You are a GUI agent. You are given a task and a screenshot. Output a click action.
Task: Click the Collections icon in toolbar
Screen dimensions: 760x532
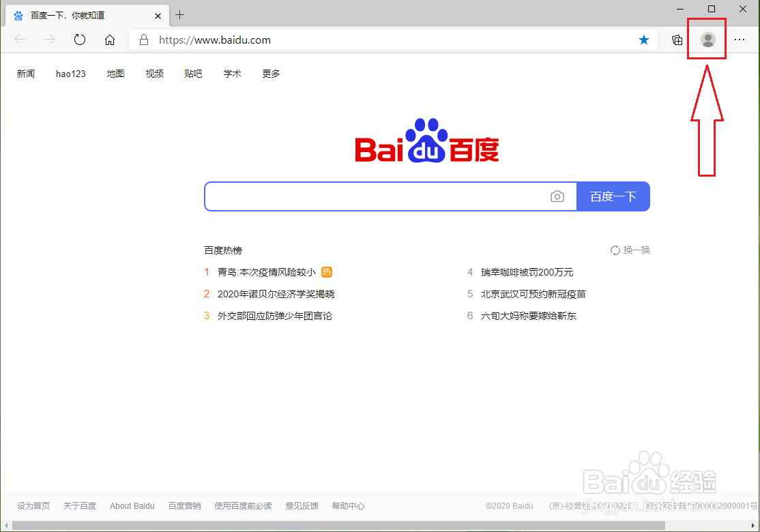pos(677,40)
